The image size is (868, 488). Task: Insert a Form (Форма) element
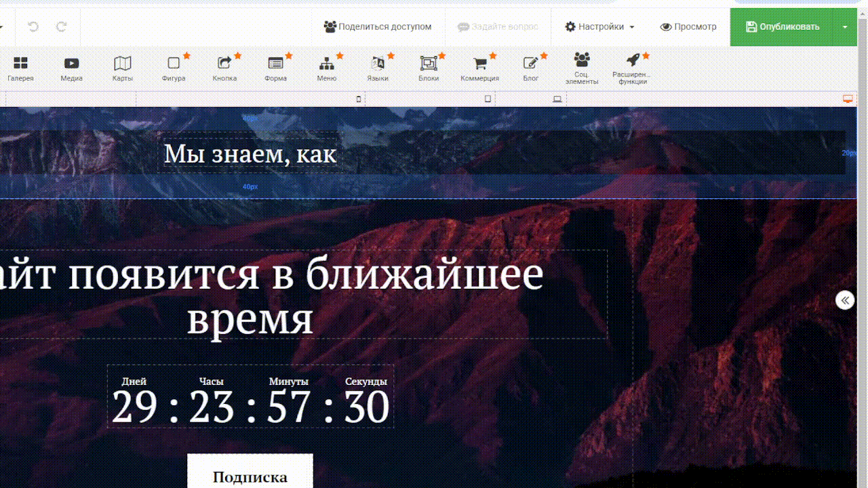(275, 68)
